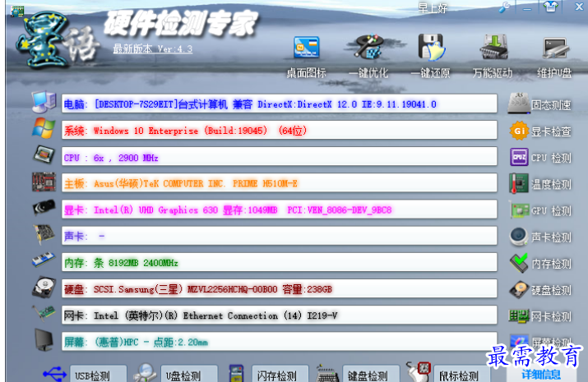588x382 pixels.
Task: Open 显卡检查 graphics card check
Action: coord(551,131)
